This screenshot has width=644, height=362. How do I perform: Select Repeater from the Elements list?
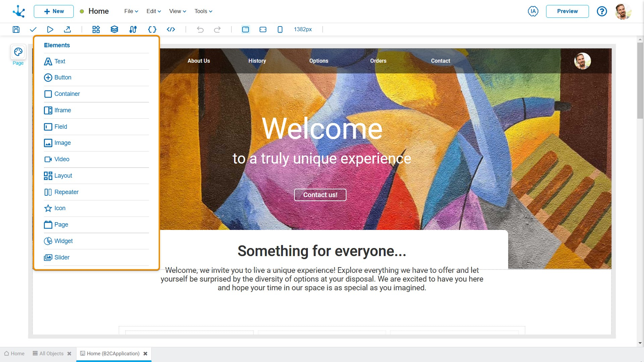pos(66,192)
